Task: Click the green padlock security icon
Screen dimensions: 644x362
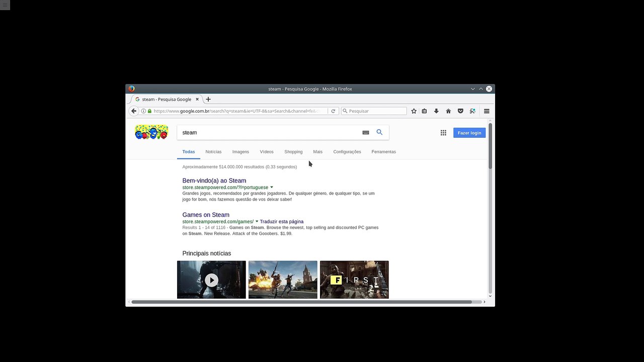Action: (149, 111)
